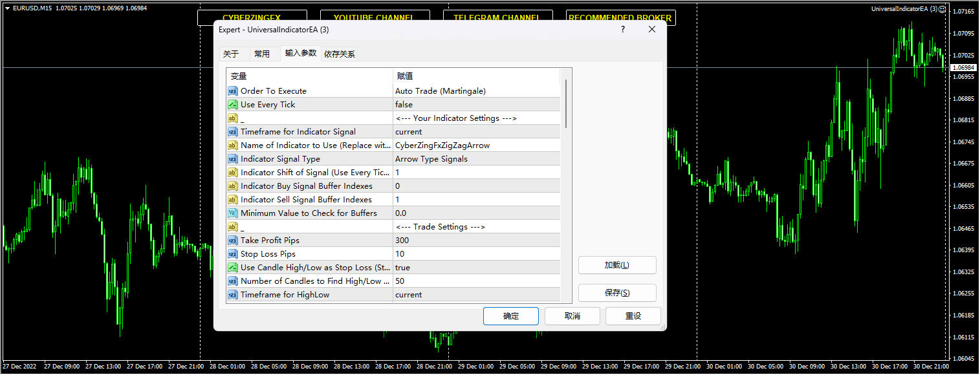Click the 重设 reset button
980x375 pixels.
633,316
